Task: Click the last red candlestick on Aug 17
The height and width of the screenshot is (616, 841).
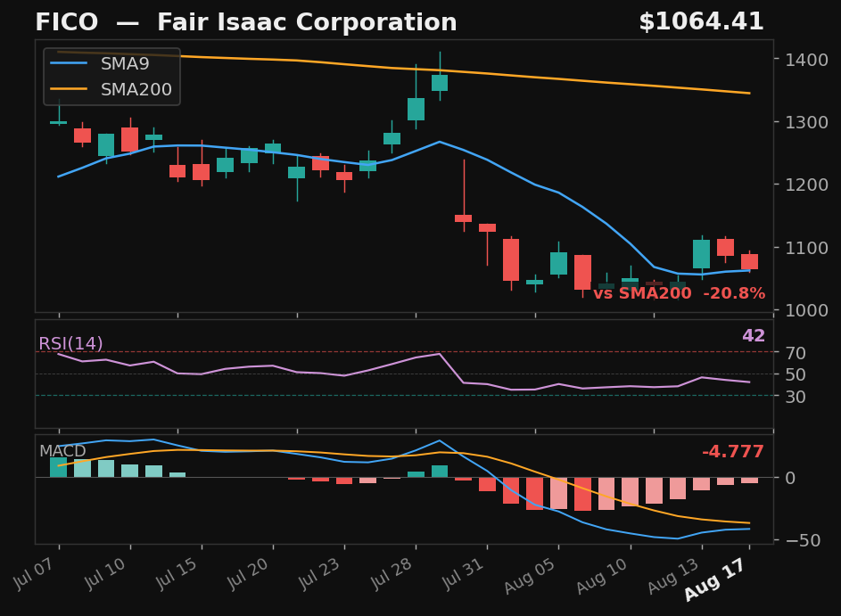Action: pos(749,261)
